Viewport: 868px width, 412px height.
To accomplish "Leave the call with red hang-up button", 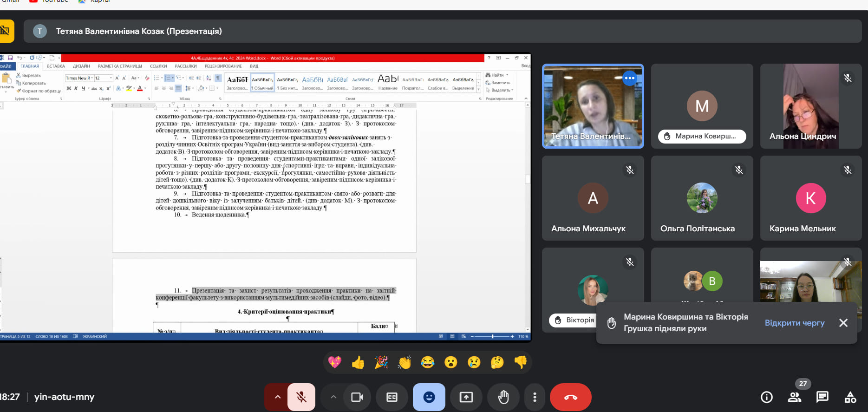I will 571,397.
